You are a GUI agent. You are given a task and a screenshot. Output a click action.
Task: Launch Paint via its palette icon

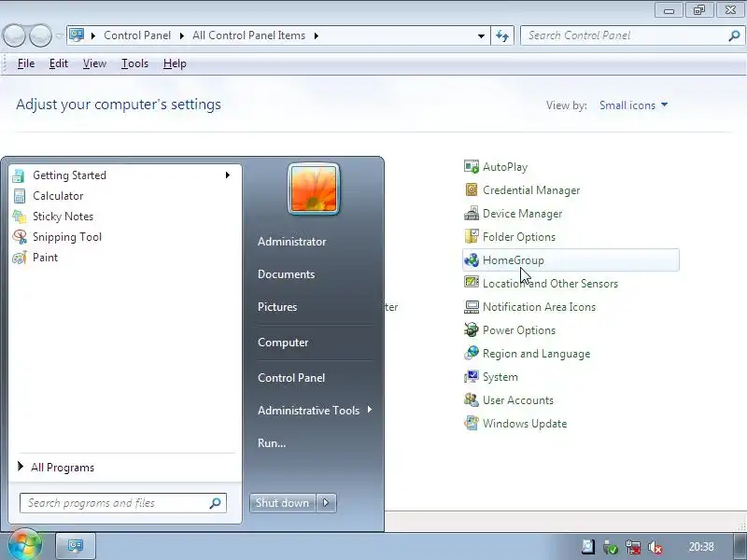19,258
